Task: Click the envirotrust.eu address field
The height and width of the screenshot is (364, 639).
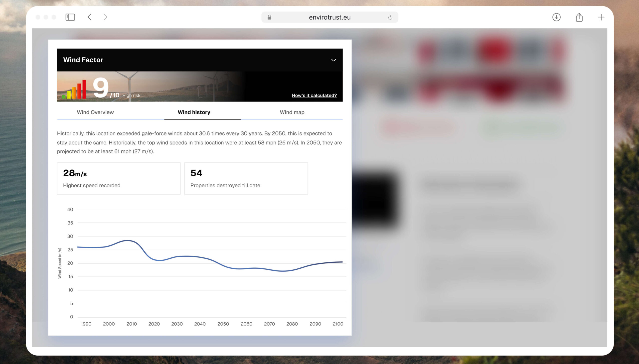Action: pyautogui.click(x=329, y=17)
